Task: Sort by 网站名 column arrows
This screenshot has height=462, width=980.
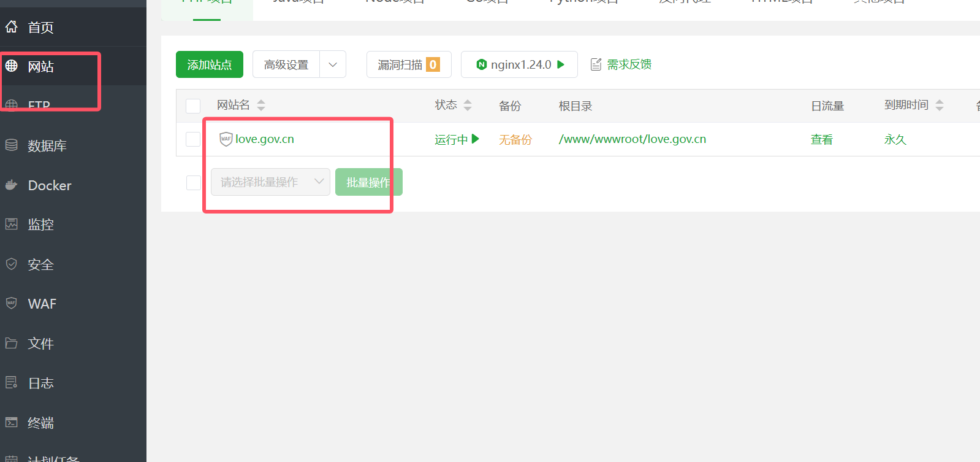Action: [261, 106]
